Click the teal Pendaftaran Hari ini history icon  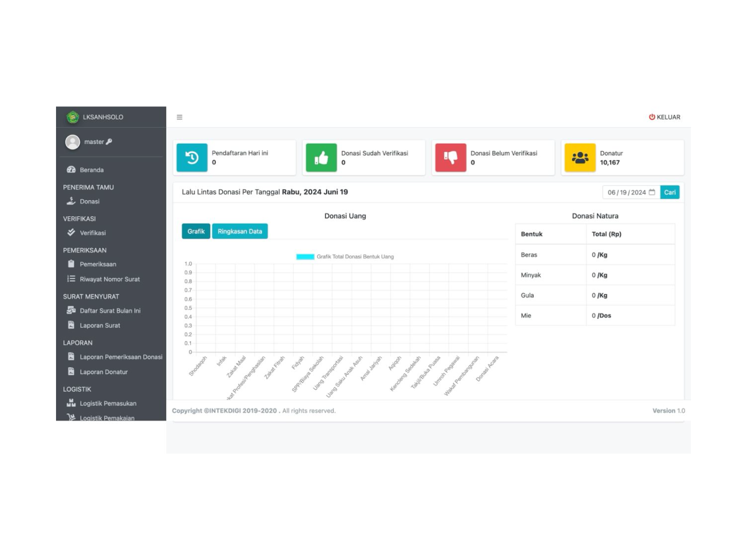tap(192, 158)
